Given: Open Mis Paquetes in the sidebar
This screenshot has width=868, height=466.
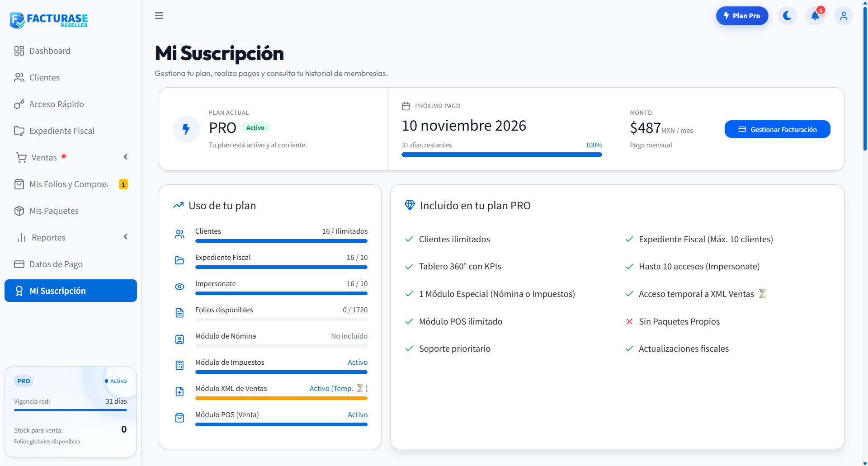Looking at the screenshot, I should point(71,211).
